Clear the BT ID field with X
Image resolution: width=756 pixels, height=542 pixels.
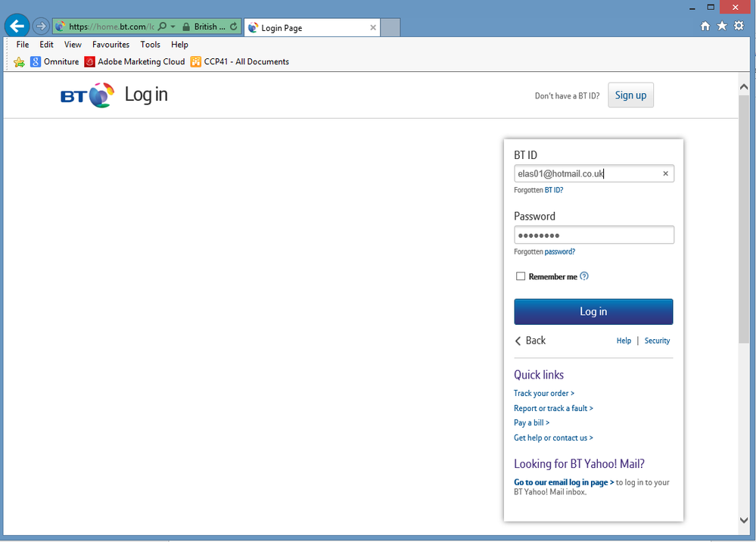(x=665, y=173)
